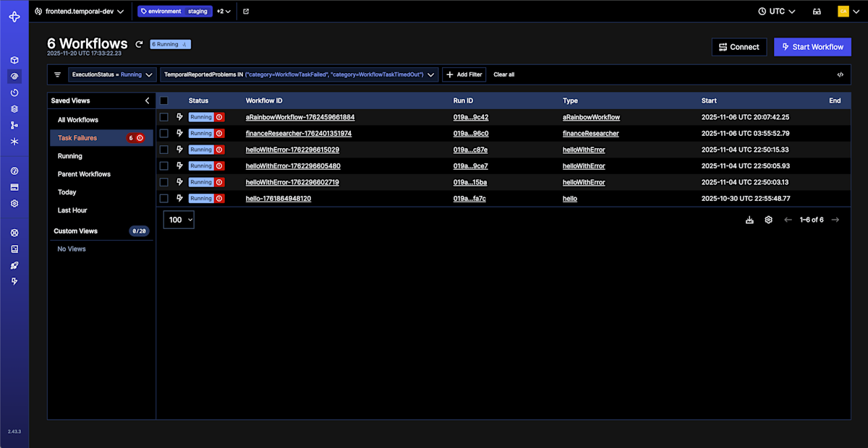This screenshot has height=448, width=868.
Task: Click the binoculars icon in the top bar
Action: coord(817,12)
